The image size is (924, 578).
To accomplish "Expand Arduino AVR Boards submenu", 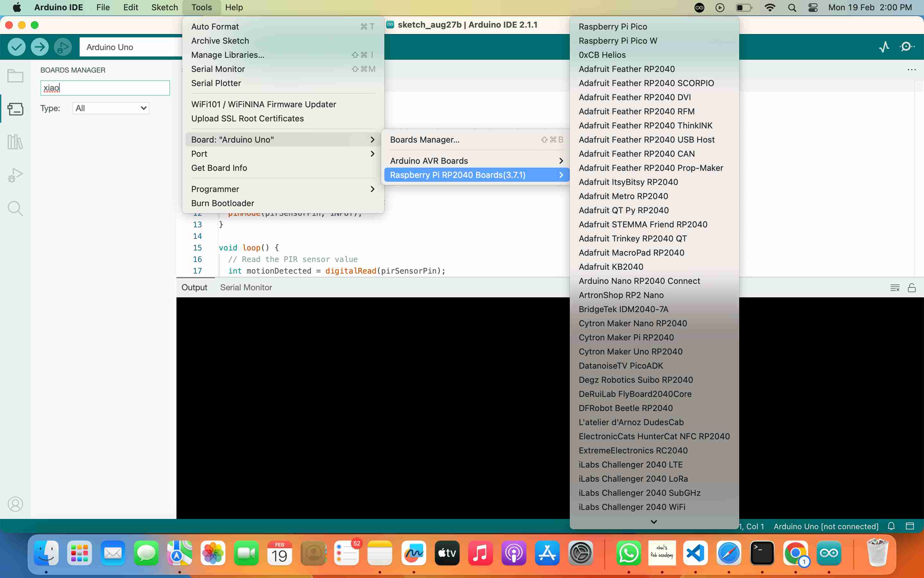I will [x=476, y=161].
